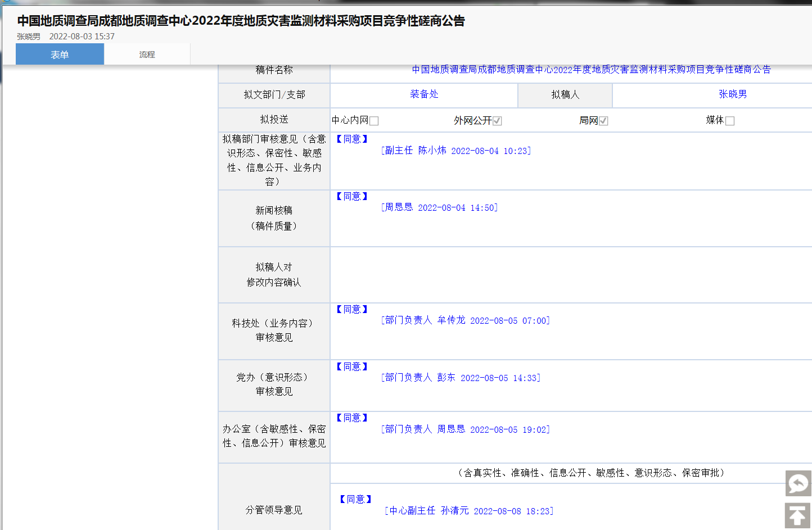Click the scroll-to-top arrow icon

point(798,516)
